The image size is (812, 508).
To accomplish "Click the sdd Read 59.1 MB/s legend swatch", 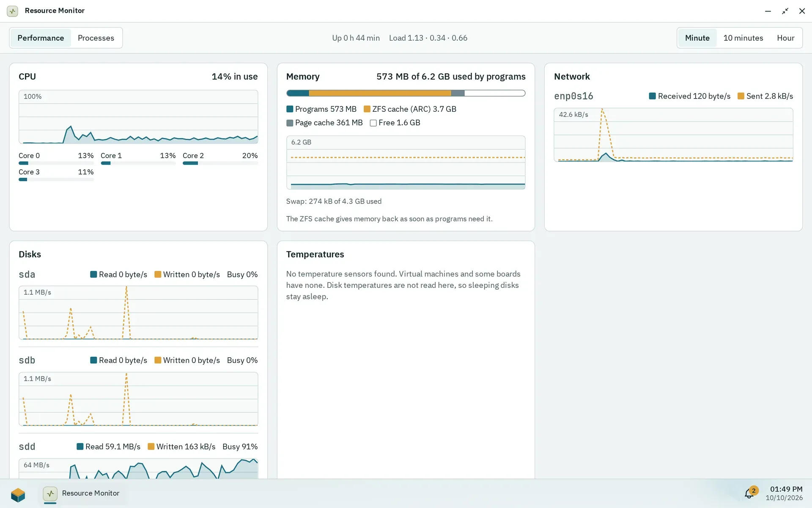I will [x=80, y=447].
